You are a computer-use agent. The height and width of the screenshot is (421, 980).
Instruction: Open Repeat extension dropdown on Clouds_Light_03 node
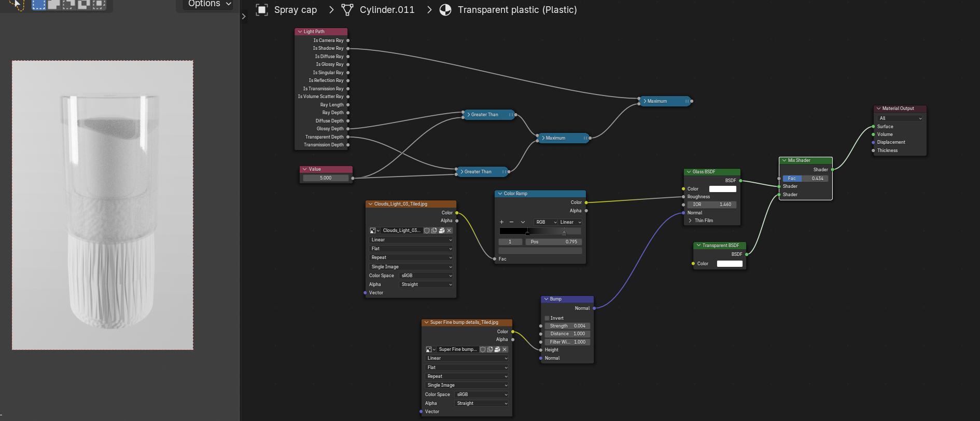[x=411, y=257]
